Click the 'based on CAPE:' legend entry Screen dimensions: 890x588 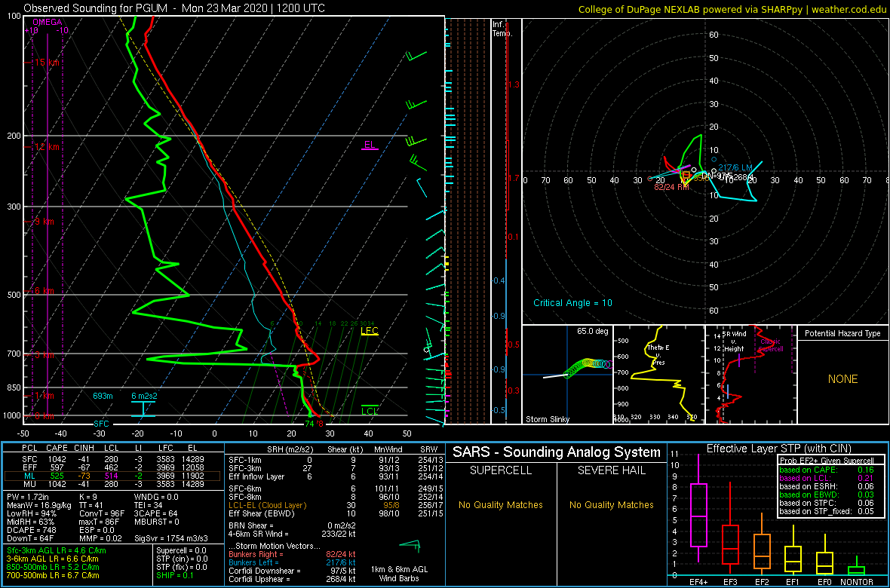click(804, 470)
